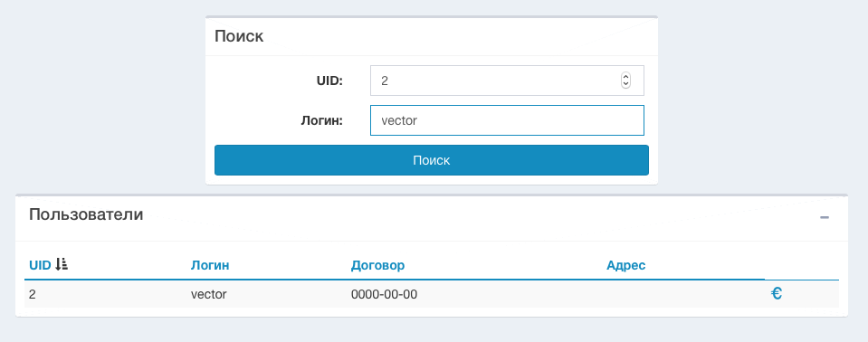Screen dimensions: 868x342
Task: Sort users by Логин column header
Action: pyautogui.click(x=210, y=265)
